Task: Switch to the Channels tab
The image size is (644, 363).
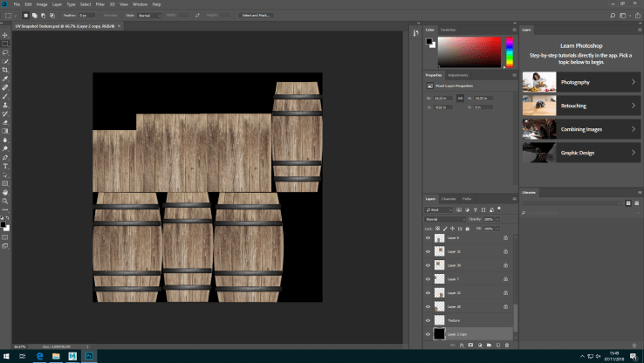Action: [449, 199]
